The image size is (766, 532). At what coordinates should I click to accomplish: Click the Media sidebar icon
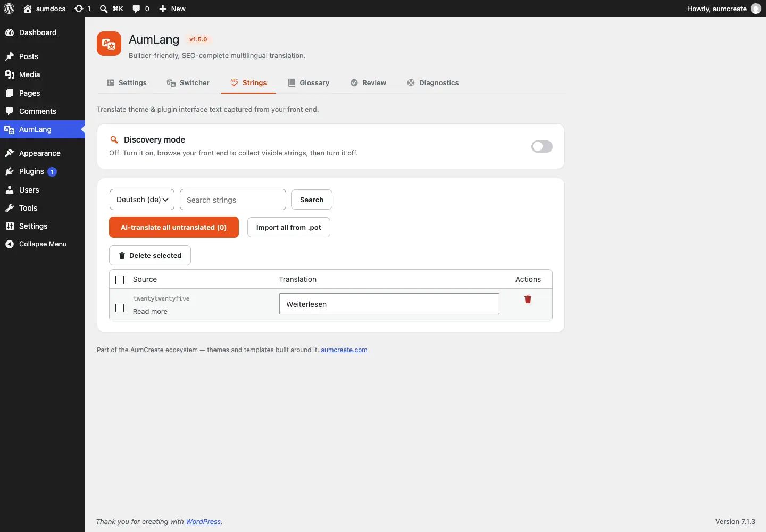tap(10, 74)
